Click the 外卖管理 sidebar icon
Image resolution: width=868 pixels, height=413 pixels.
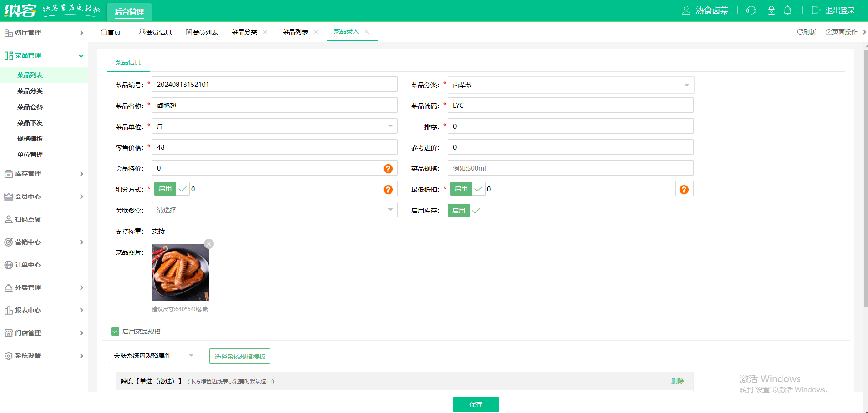8,287
